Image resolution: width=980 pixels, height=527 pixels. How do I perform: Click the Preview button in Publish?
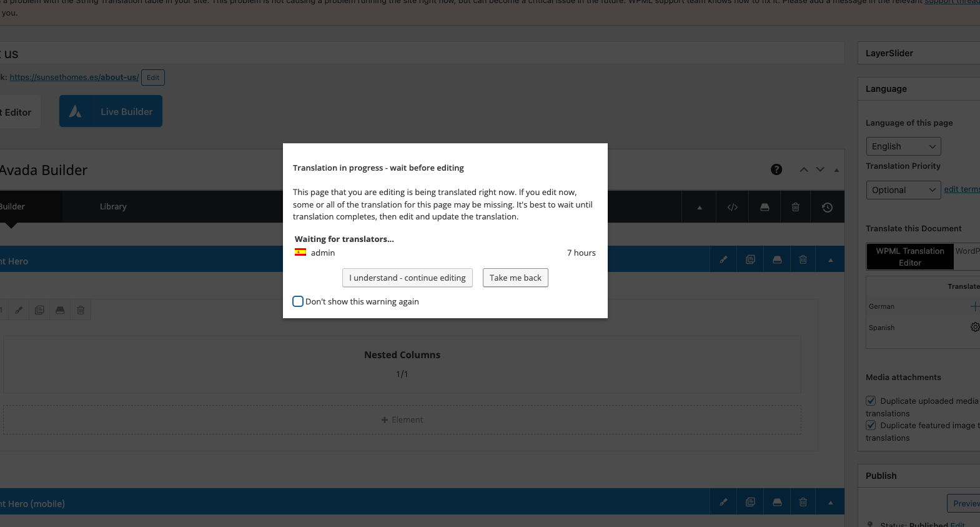[x=964, y=503]
